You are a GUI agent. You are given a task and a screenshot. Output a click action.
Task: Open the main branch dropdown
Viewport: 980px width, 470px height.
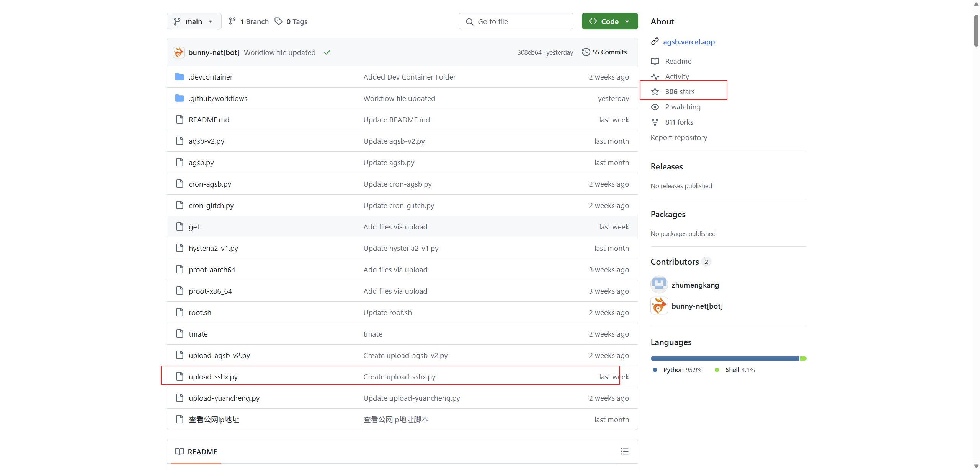tap(194, 21)
